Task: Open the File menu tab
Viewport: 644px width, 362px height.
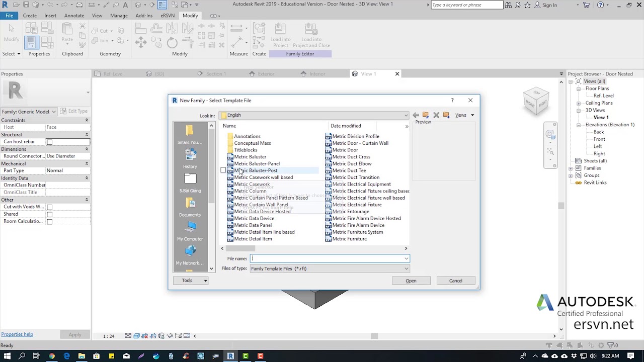Action: click(x=9, y=16)
